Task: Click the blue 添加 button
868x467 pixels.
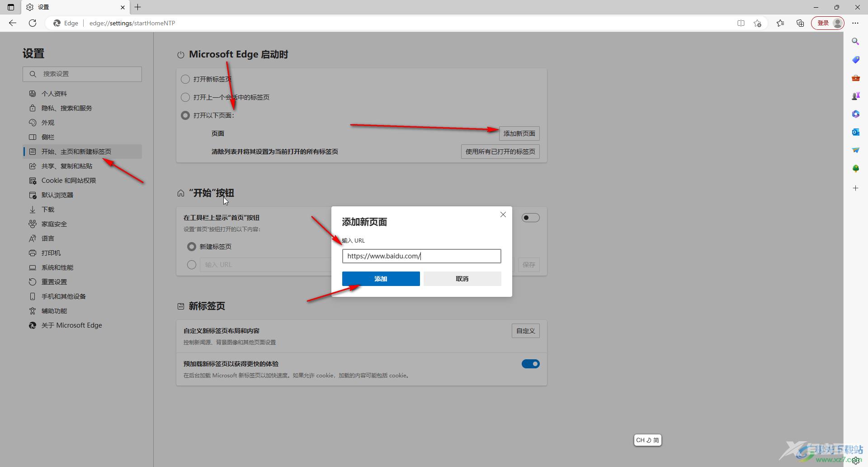Action: point(381,279)
